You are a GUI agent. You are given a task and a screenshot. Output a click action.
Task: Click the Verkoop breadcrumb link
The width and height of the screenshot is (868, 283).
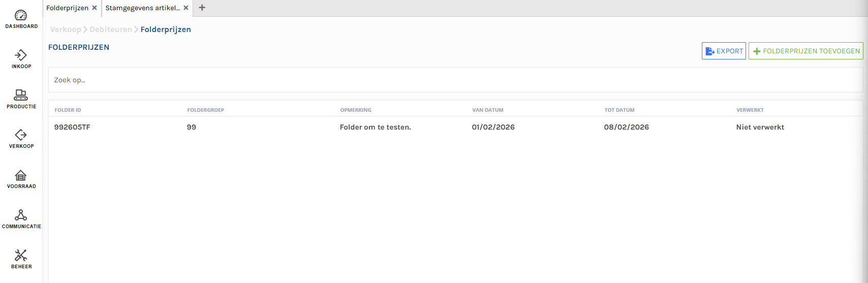point(66,29)
